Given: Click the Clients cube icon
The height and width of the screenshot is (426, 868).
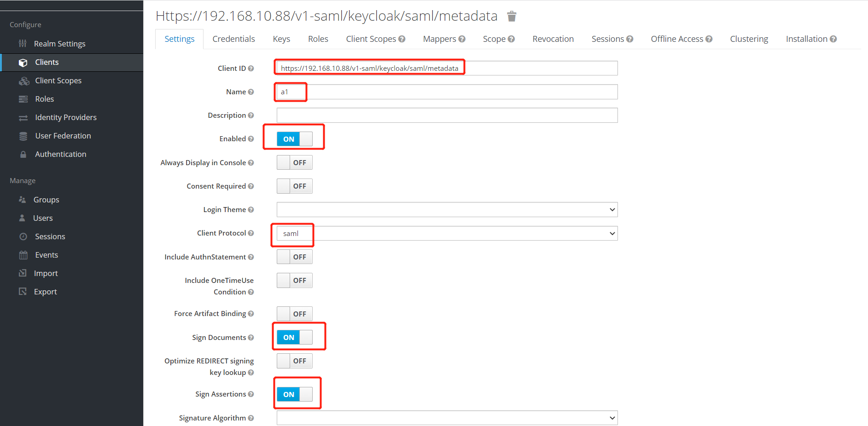Looking at the screenshot, I should pos(23,63).
